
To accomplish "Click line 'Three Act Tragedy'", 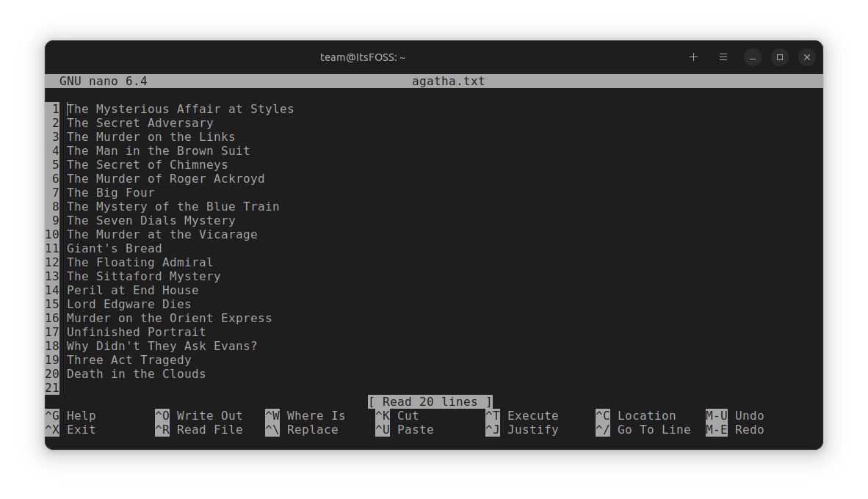I will tap(129, 360).
